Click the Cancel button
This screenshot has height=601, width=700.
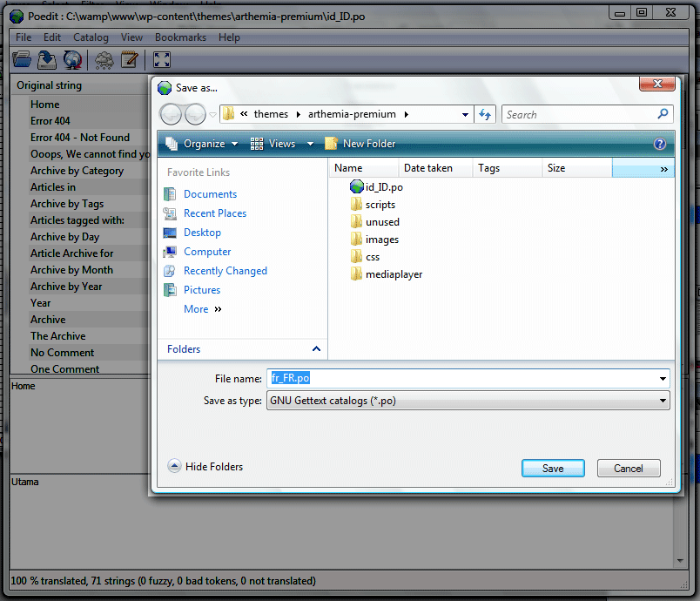pyautogui.click(x=628, y=468)
